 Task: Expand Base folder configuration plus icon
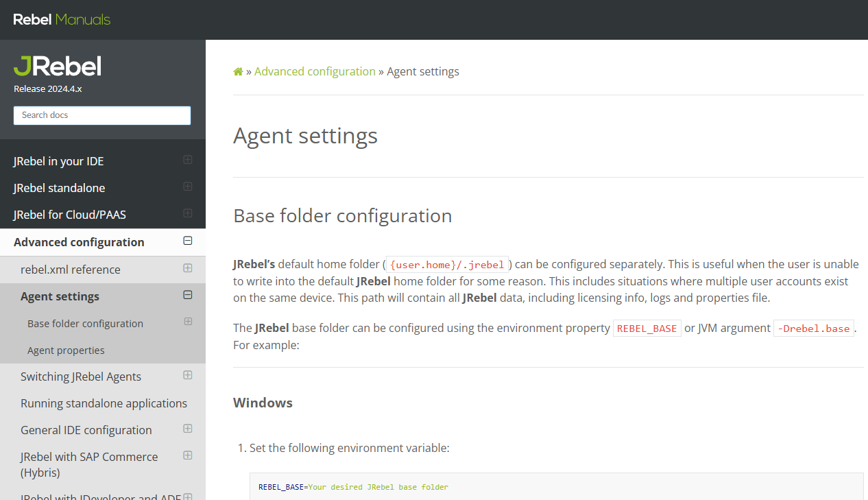pyautogui.click(x=187, y=322)
